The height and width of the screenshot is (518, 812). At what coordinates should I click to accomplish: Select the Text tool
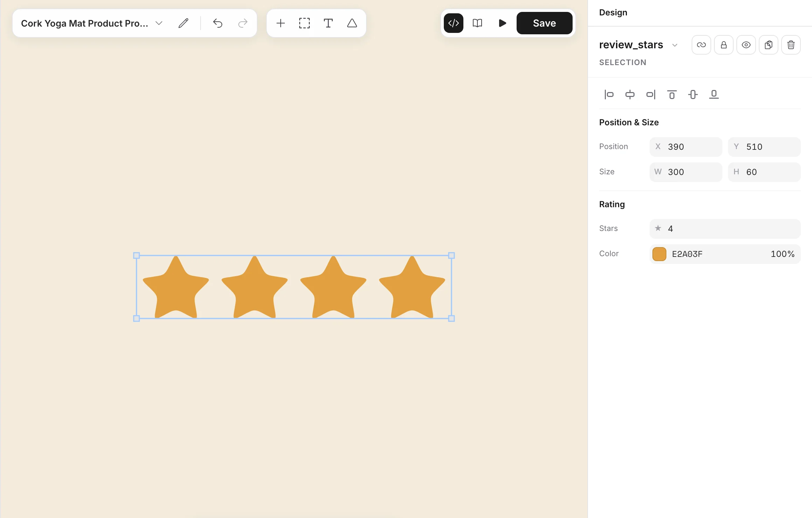(x=328, y=23)
